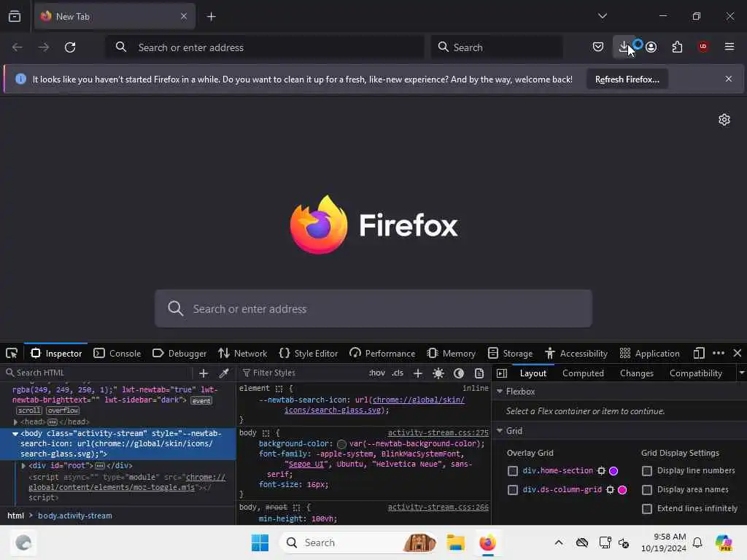Toggle div.home-section grid overlay checkbox
Viewport: 747px width, 560px height.
coord(513,471)
